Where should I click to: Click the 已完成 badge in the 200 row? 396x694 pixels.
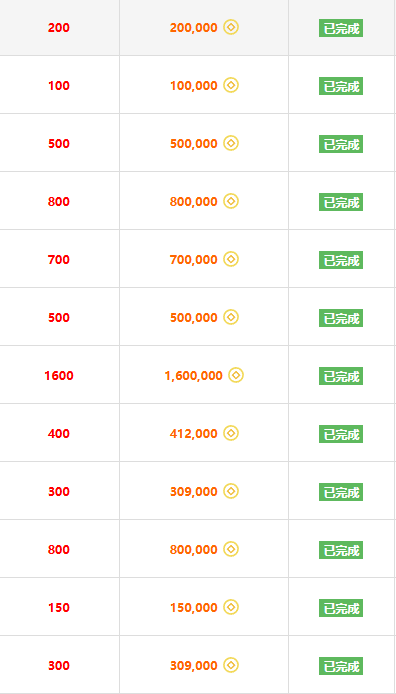coord(341,28)
